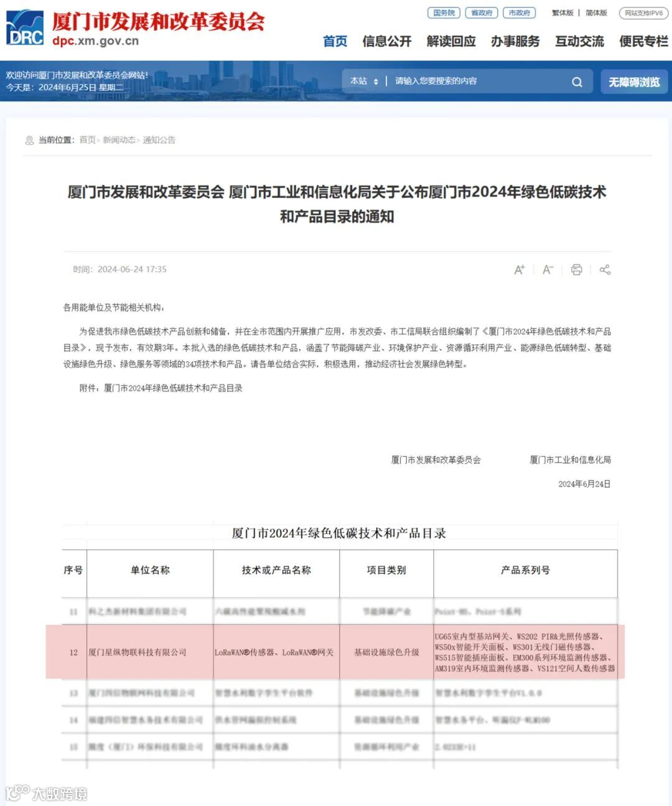Click the current-location person icon
This screenshot has height=806, width=672.
click(29, 140)
